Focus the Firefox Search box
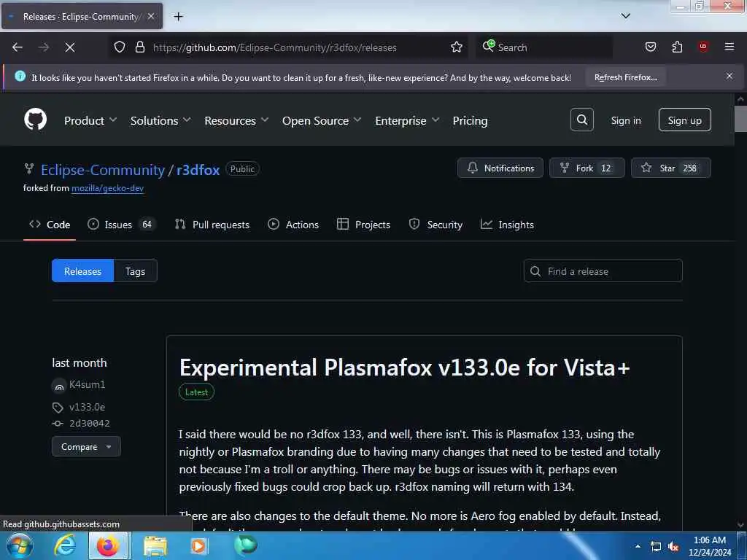 point(543,47)
